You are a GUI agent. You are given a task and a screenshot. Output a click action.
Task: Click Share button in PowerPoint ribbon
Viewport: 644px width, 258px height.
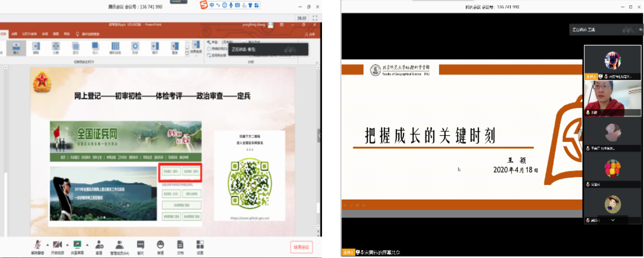(310, 34)
